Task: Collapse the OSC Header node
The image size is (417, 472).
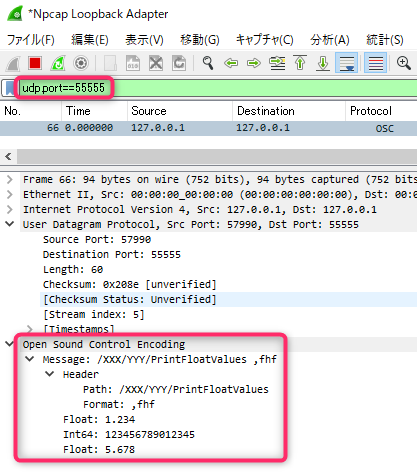Action: tap(50, 374)
